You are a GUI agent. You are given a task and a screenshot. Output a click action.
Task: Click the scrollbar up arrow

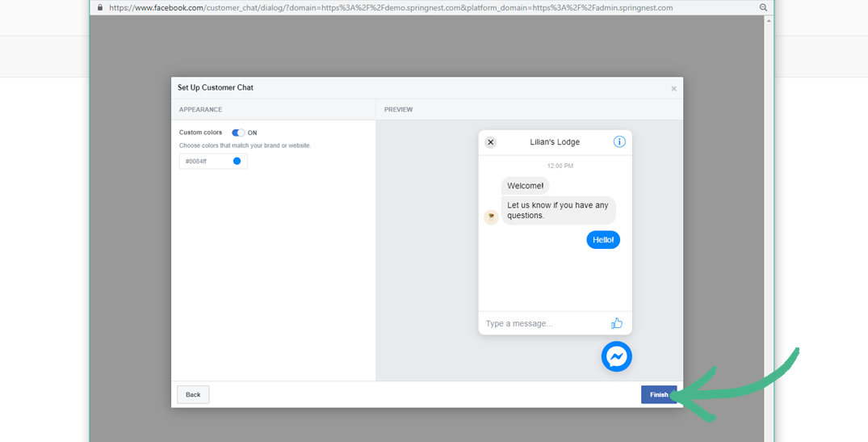769,20
